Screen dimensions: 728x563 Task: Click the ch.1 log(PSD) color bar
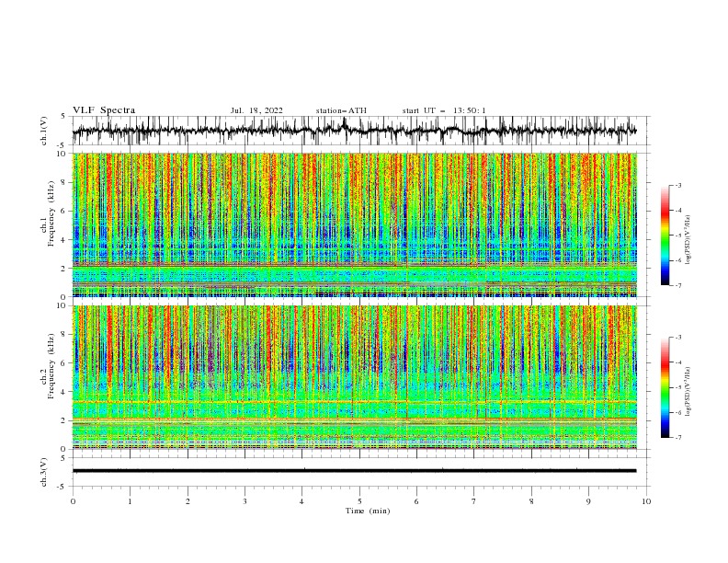(x=665, y=236)
